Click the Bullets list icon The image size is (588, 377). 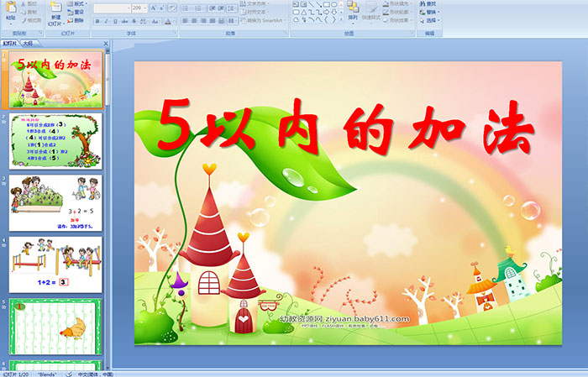click(x=187, y=8)
